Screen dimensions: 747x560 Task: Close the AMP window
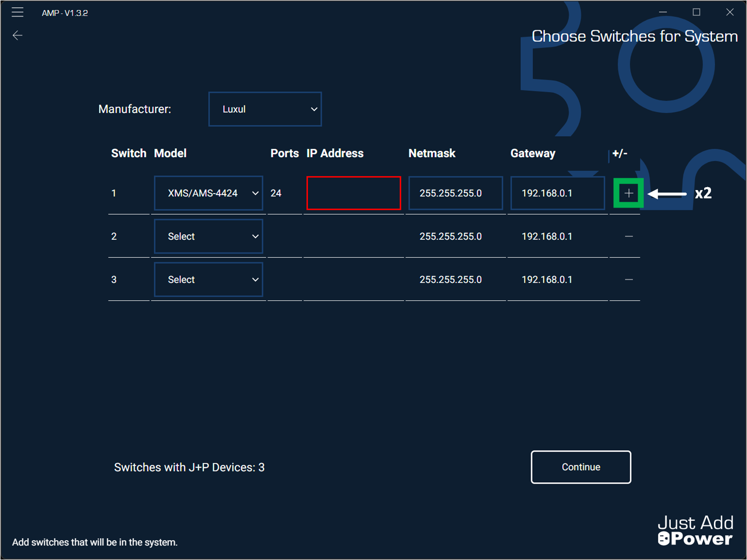coord(730,12)
